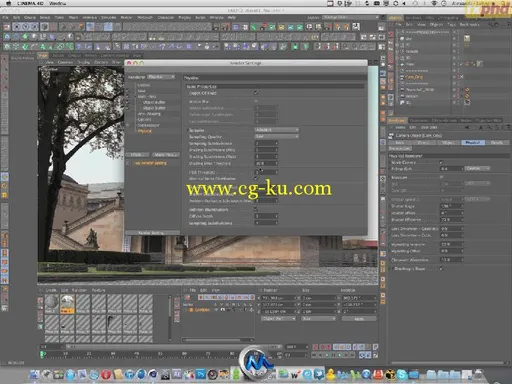Open the viewport Cameras menu
This screenshot has width=512, height=384.
pos(65,62)
